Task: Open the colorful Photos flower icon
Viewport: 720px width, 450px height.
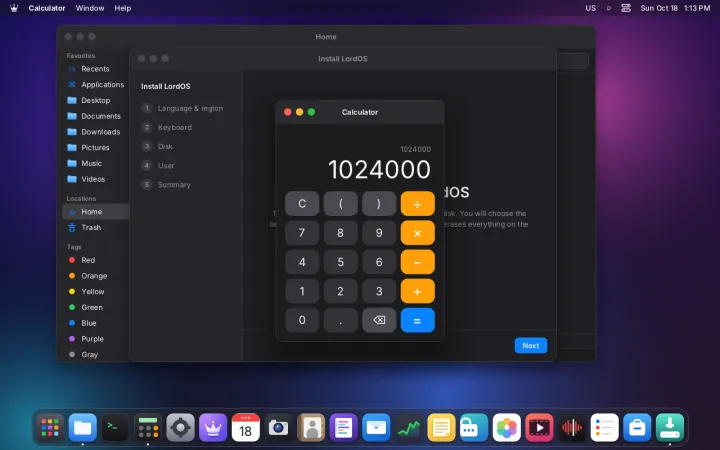Action: 506,428
